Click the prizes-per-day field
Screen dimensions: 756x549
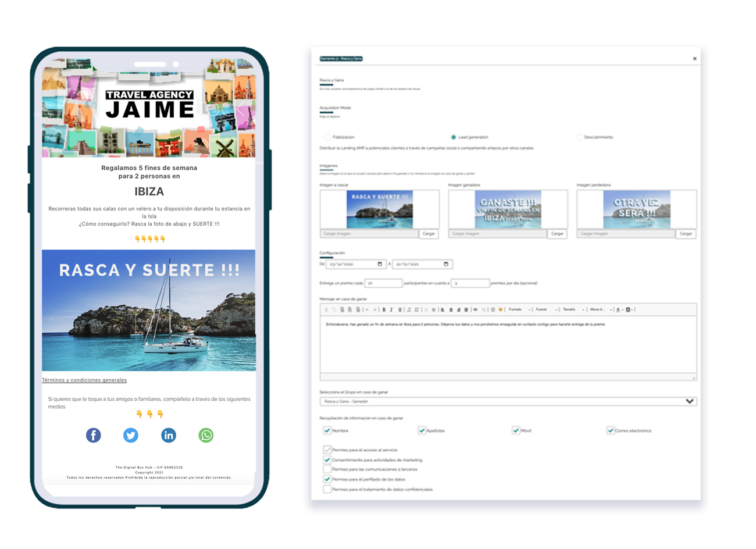click(x=470, y=283)
